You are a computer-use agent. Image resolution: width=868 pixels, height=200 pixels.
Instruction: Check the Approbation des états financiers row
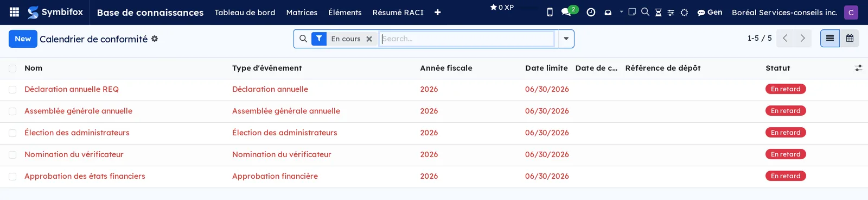pos(12,177)
